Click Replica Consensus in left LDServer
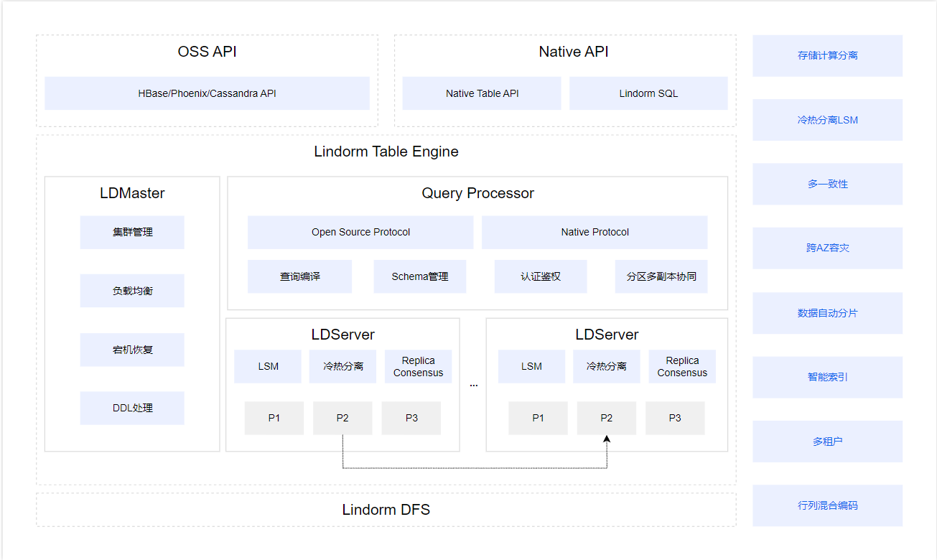The height and width of the screenshot is (560, 937). [x=418, y=366]
